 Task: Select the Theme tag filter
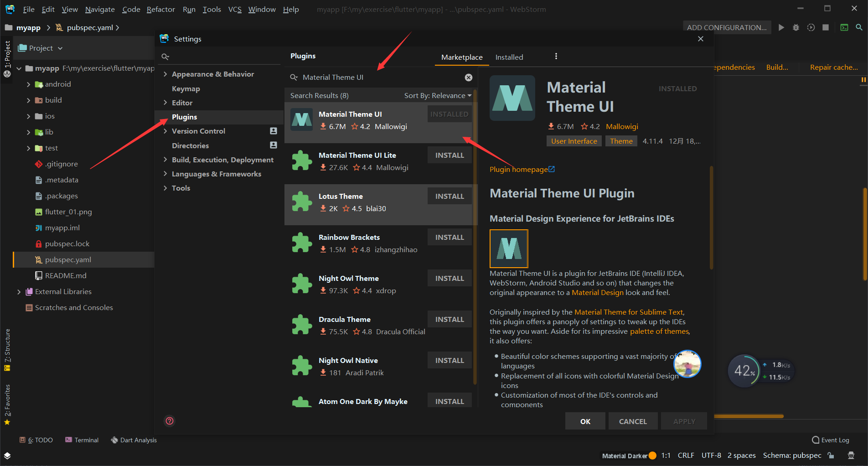pyautogui.click(x=621, y=141)
